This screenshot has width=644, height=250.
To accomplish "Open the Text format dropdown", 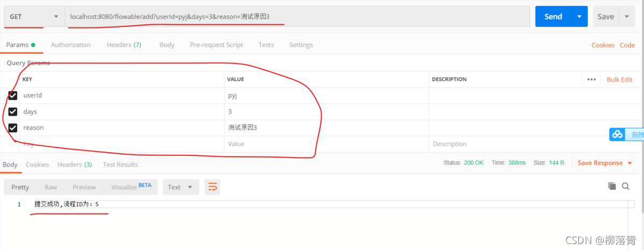I will point(181,187).
